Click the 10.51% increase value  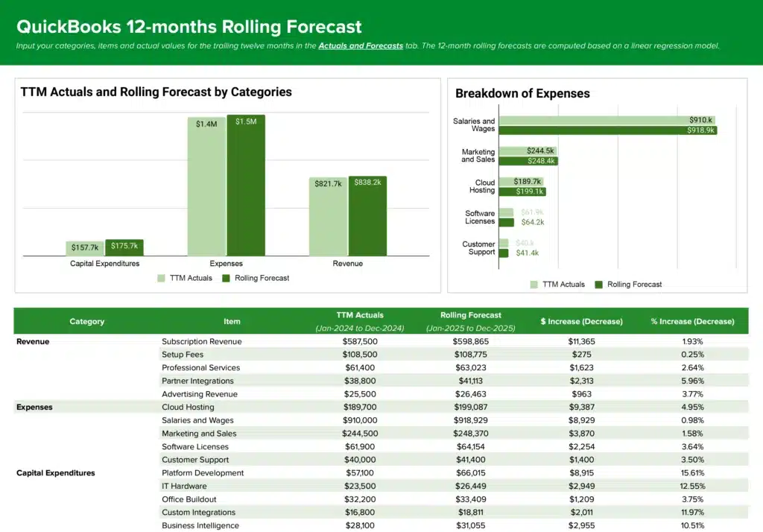(692, 526)
